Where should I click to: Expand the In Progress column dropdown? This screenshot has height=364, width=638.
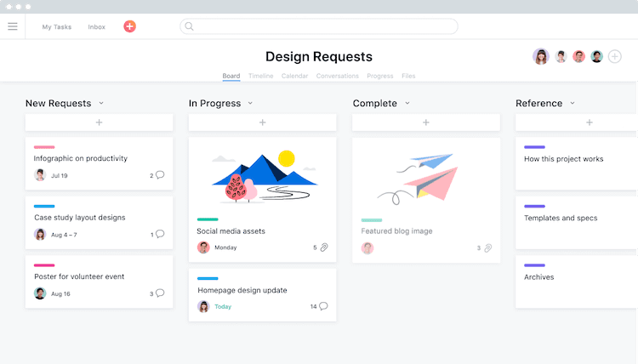pyautogui.click(x=251, y=103)
